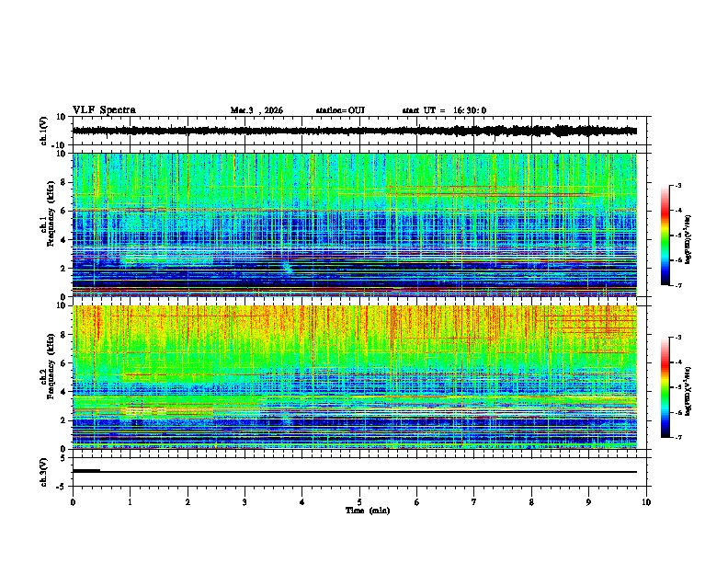This screenshot has width=728, height=563.
Task: Click time axis tick label '7'
Action: [x=474, y=502]
